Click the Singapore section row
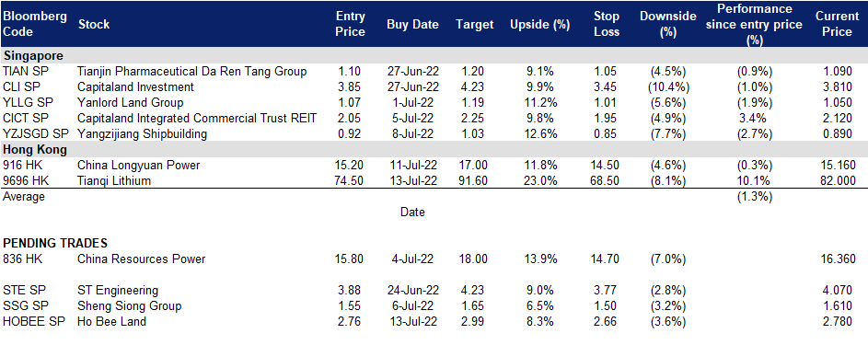The width and height of the screenshot is (868, 345). (434, 55)
